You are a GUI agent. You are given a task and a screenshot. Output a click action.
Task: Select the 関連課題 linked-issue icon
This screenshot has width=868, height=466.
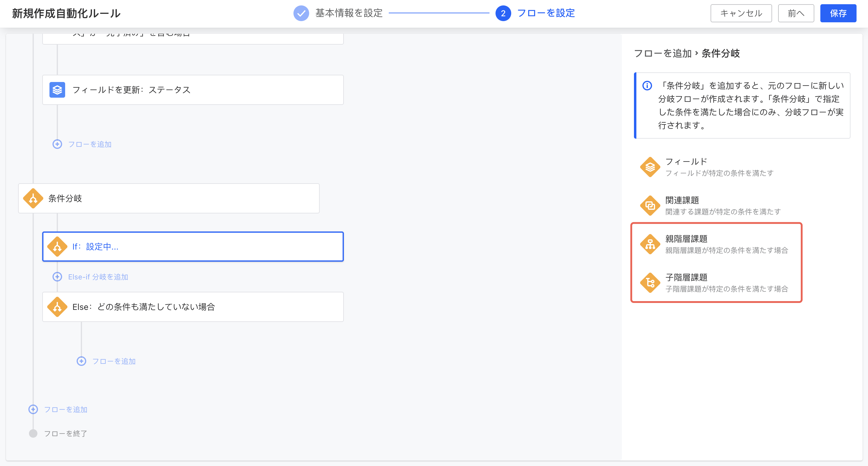point(650,205)
